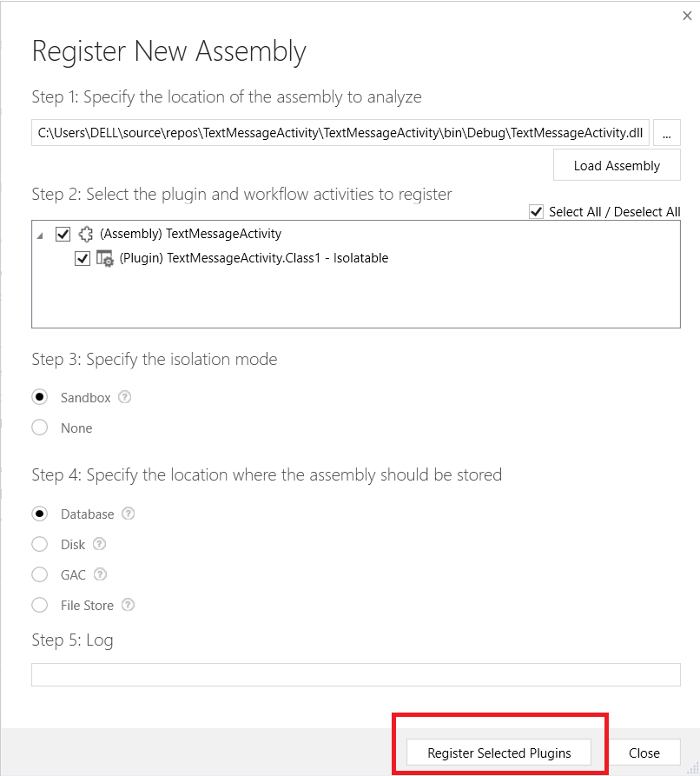Select the None isolation mode

40,428
